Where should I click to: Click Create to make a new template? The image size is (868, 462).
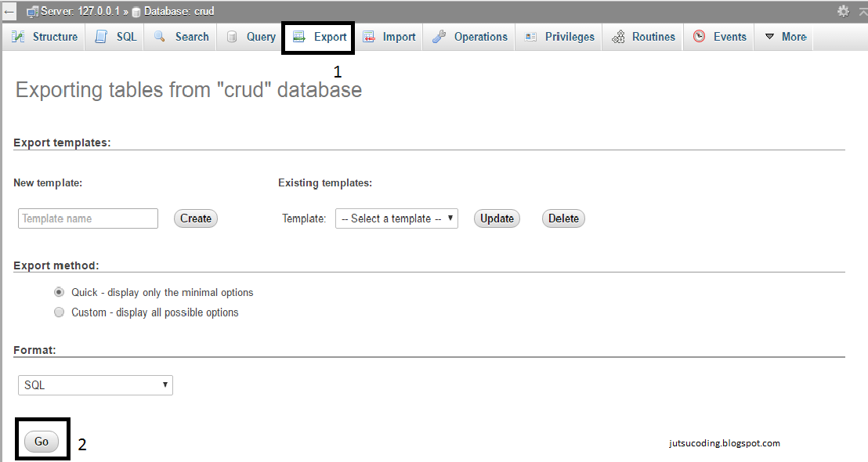[195, 218]
